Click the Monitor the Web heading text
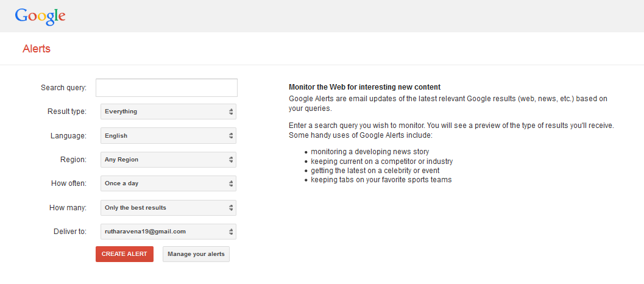The height and width of the screenshot is (284, 644). pyautogui.click(x=365, y=87)
